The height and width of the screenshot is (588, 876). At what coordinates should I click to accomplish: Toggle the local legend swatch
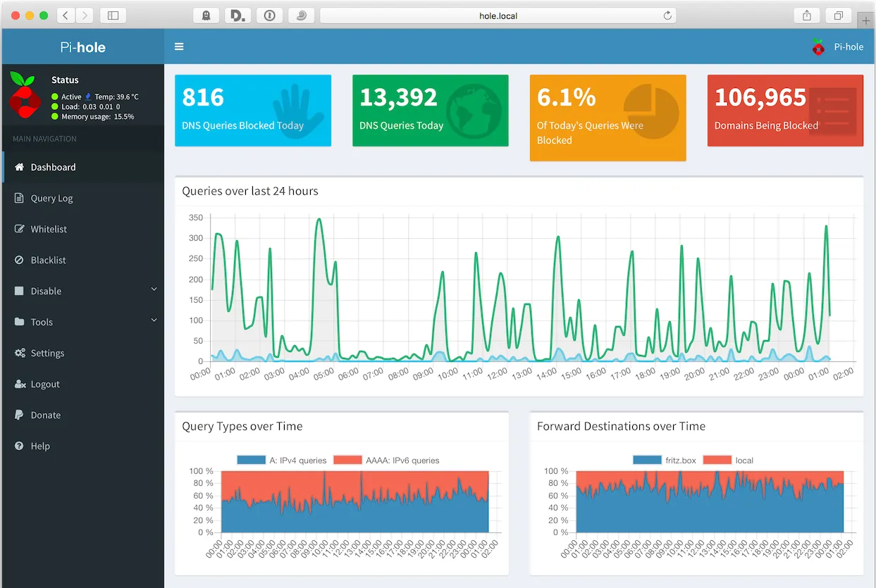tap(717, 460)
